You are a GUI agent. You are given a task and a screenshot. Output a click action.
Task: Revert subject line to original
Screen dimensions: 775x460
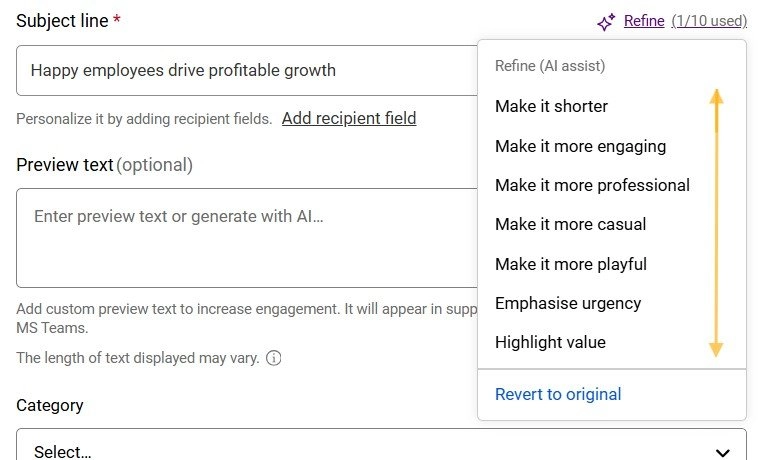coord(558,394)
